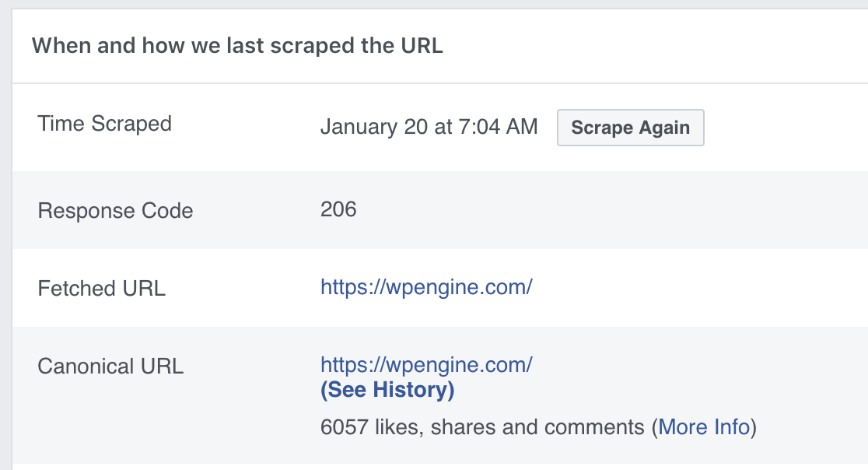This screenshot has width=868, height=470.
Task: Open the See History link
Action: pos(387,390)
